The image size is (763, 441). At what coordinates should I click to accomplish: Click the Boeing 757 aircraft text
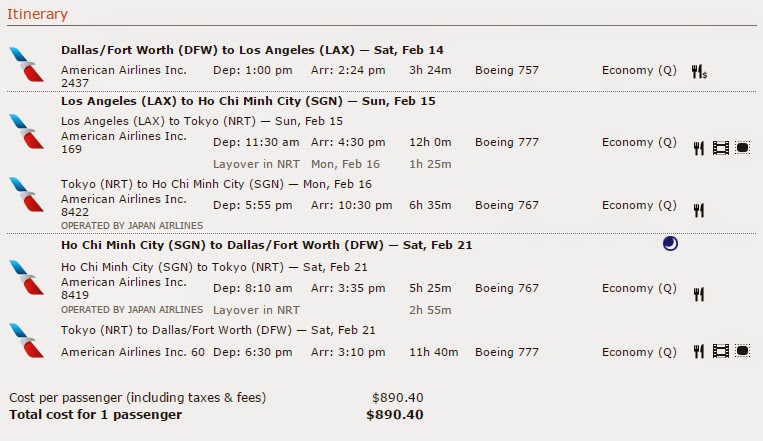506,70
